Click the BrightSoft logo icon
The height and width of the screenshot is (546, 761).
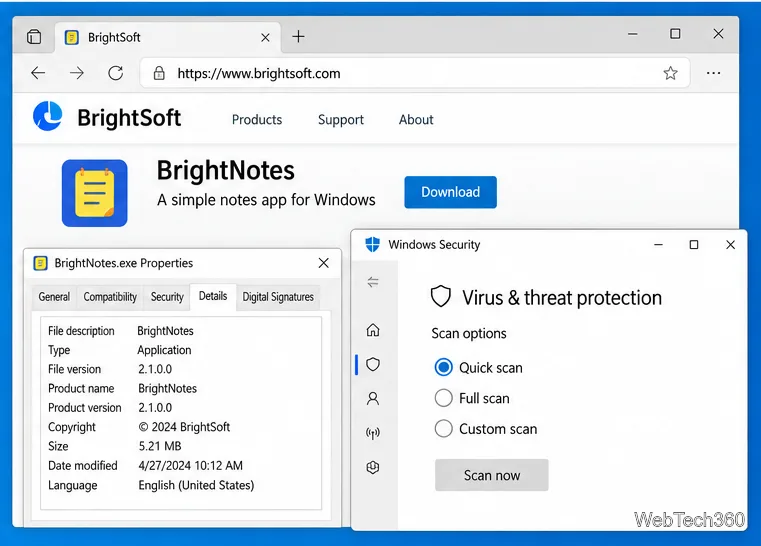click(48, 116)
